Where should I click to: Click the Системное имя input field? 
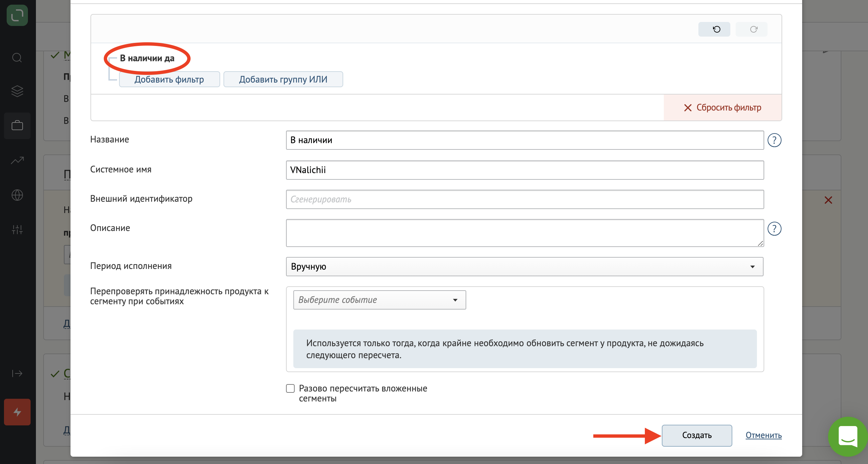pyautogui.click(x=525, y=170)
